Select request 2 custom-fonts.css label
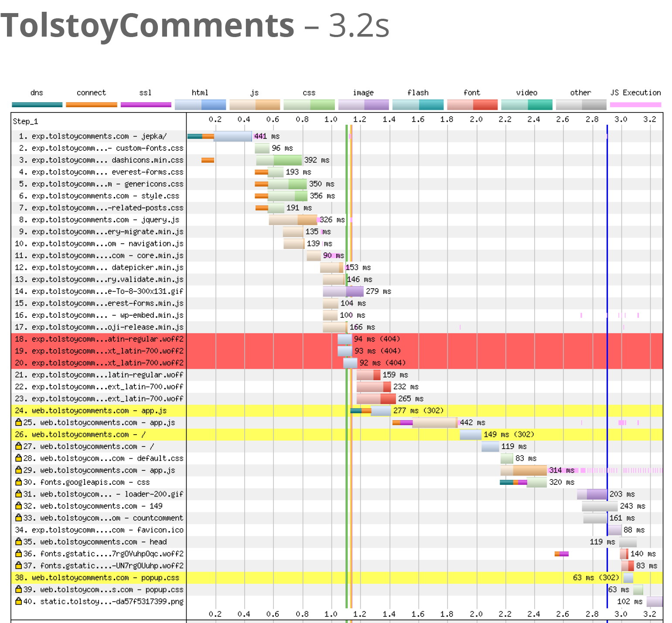The height and width of the screenshot is (623, 672). coord(101,148)
